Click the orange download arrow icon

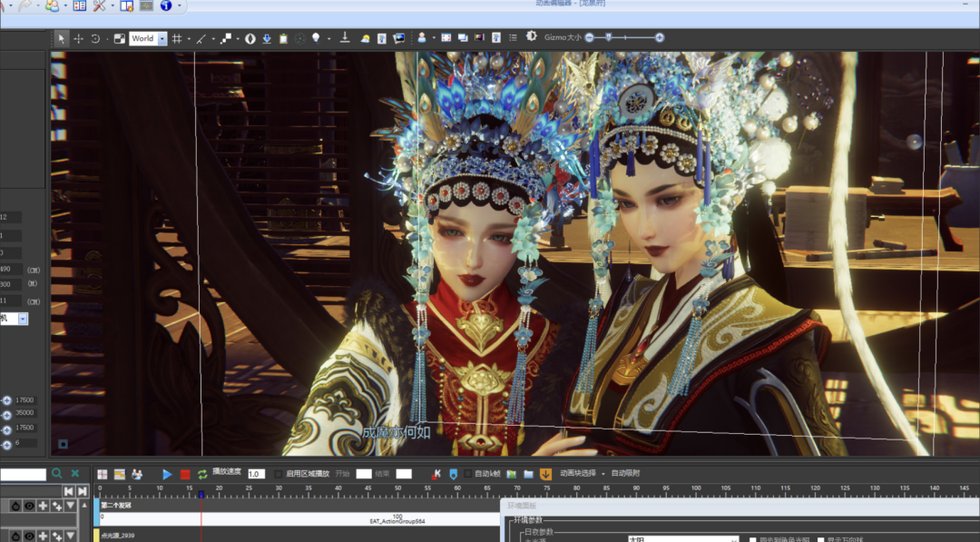[545, 474]
